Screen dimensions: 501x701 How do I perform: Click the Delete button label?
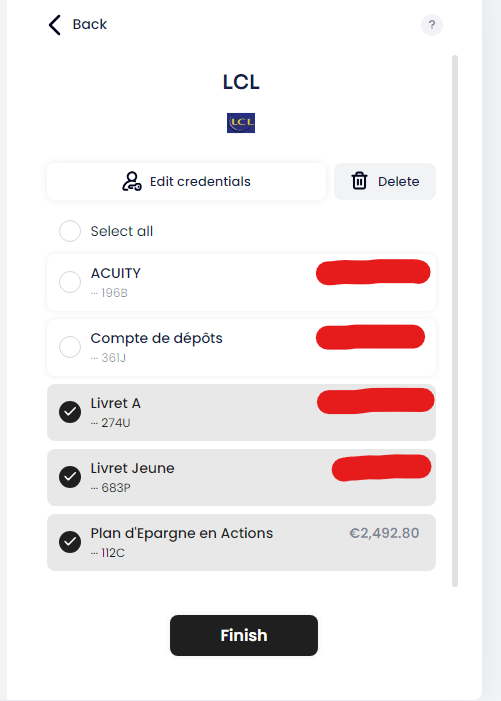(x=399, y=182)
